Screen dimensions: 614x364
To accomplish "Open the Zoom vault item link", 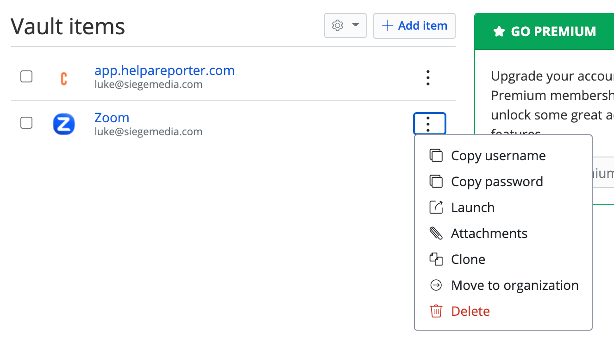I will (112, 117).
